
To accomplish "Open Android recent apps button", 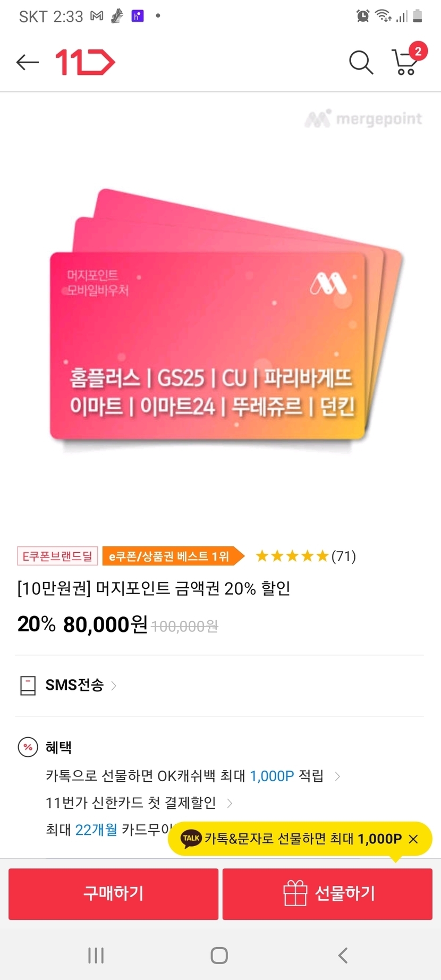I will point(96,955).
